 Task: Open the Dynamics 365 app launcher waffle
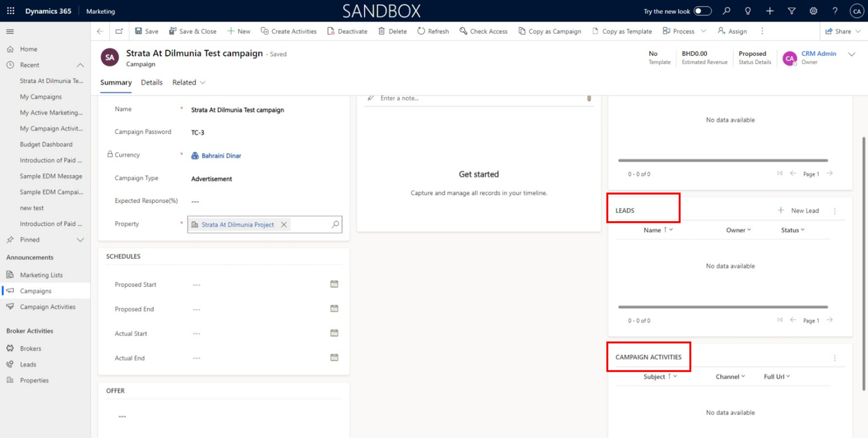[x=11, y=11]
